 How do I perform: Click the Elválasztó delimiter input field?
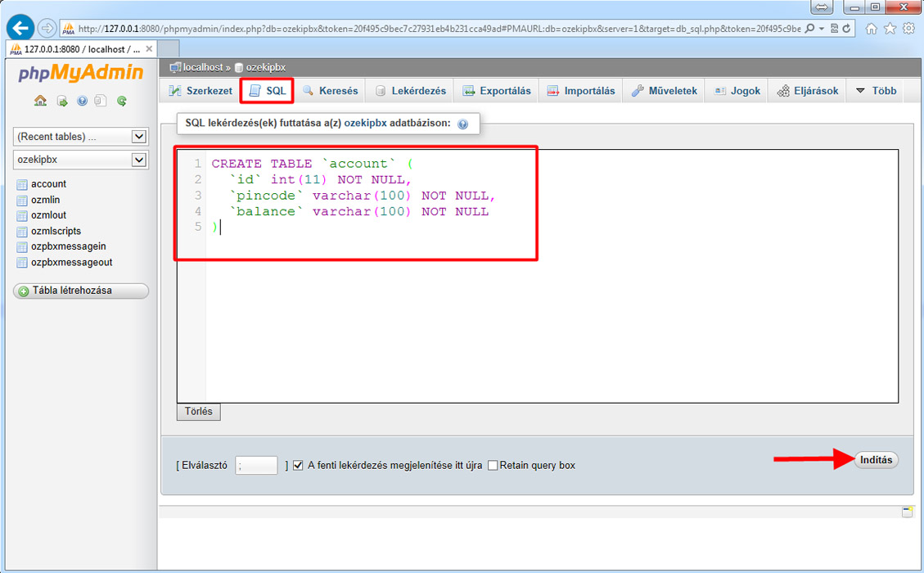(x=256, y=466)
